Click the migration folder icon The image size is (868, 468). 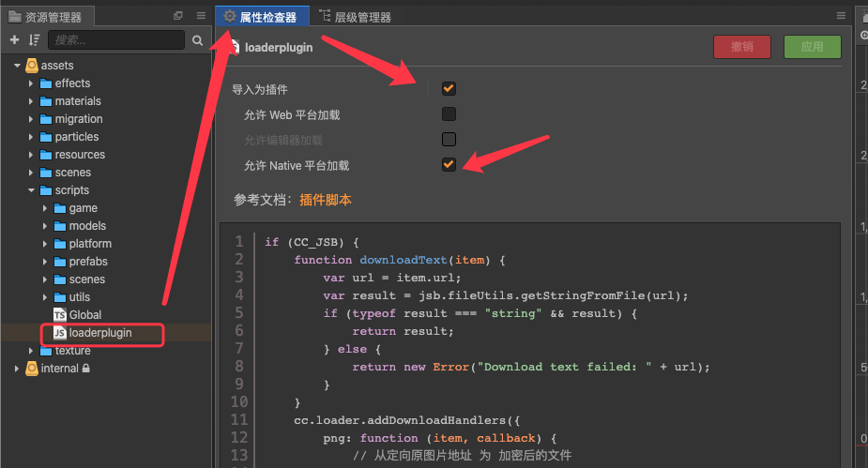[x=46, y=119]
